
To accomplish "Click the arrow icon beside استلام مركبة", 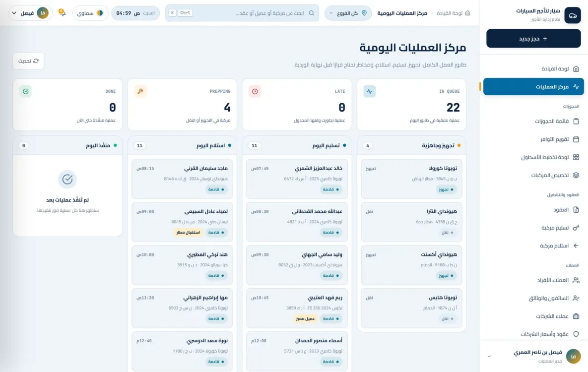I will click(576, 246).
